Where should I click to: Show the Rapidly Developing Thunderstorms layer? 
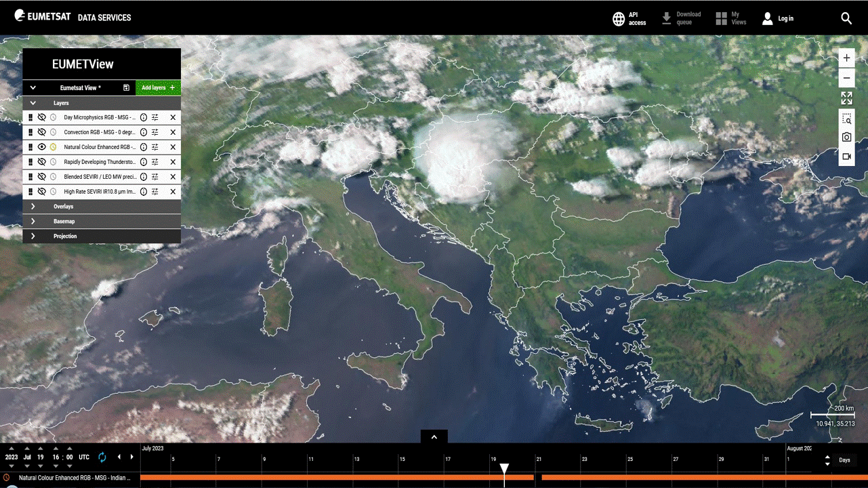[x=42, y=162]
